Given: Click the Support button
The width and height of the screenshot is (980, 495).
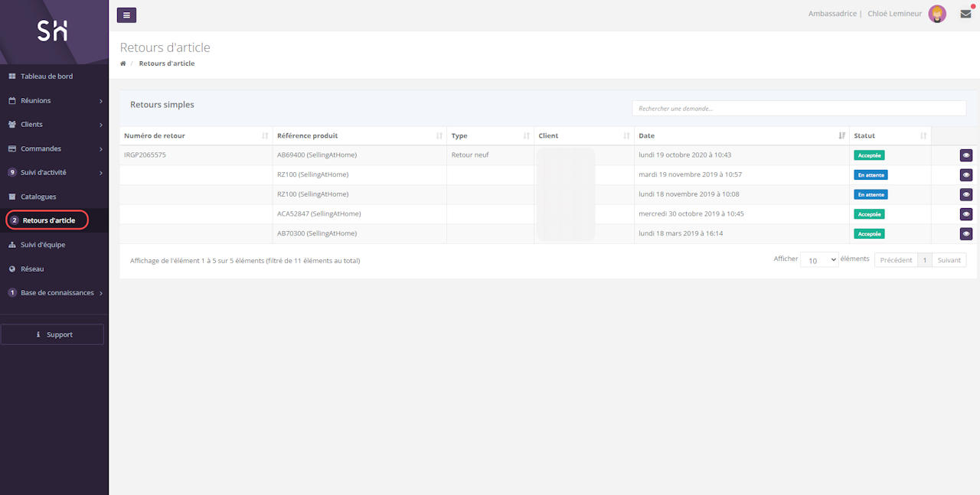Looking at the screenshot, I should 53,334.
